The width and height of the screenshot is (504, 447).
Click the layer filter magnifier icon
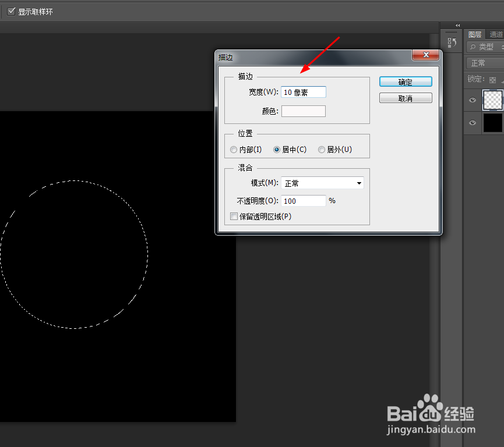(473, 45)
